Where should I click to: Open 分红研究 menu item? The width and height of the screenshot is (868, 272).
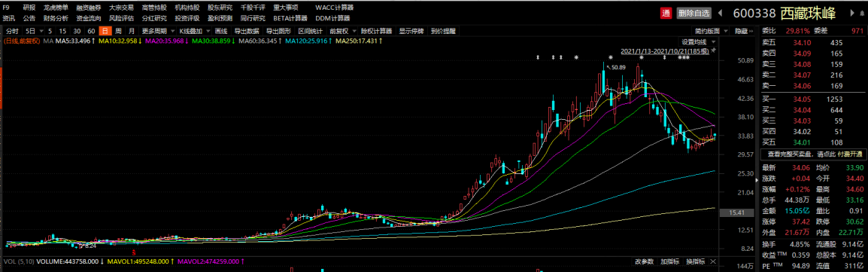click(154, 18)
